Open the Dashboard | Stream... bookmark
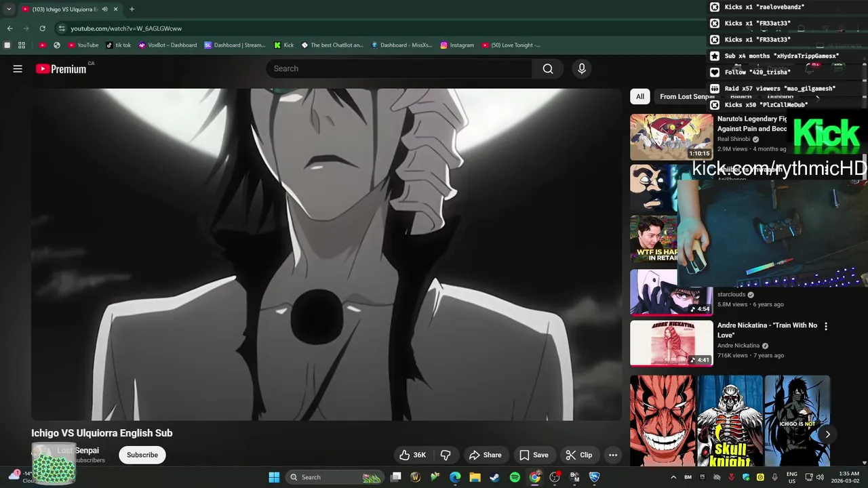 235,45
